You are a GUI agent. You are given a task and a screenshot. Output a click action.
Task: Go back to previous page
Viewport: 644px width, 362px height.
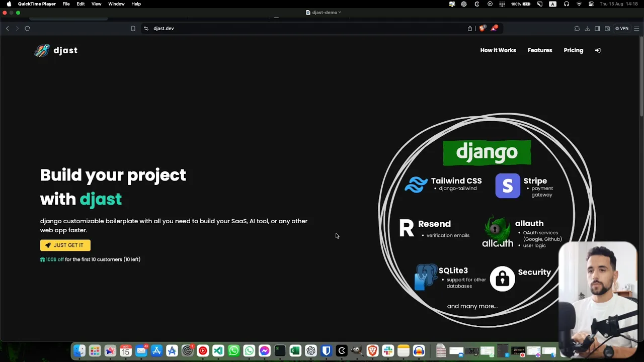pyautogui.click(x=8, y=29)
